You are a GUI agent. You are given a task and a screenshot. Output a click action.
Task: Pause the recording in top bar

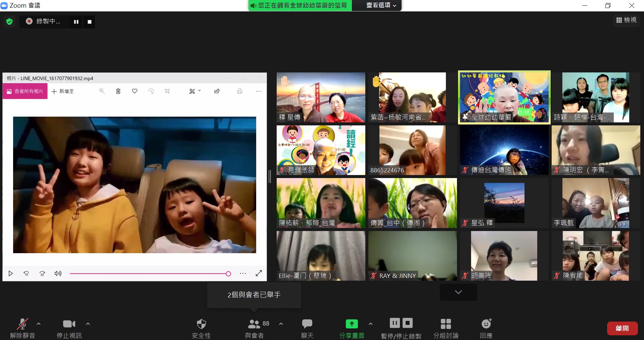(76, 22)
